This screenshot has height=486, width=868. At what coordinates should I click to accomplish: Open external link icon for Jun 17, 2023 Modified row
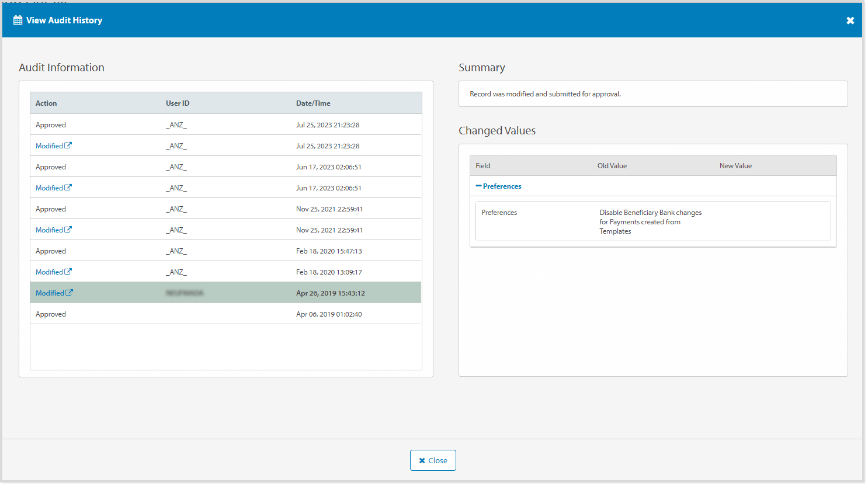tap(68, 188)
